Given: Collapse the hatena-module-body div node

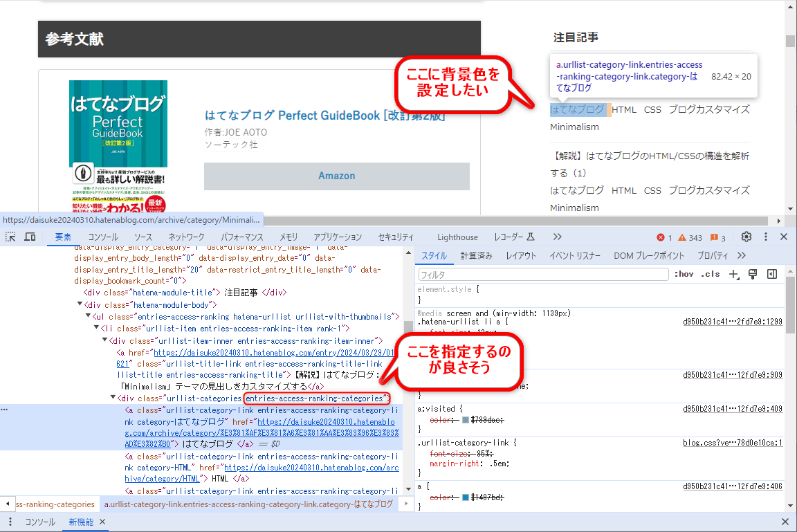Looking at the screenshot, I should [80, 304].
